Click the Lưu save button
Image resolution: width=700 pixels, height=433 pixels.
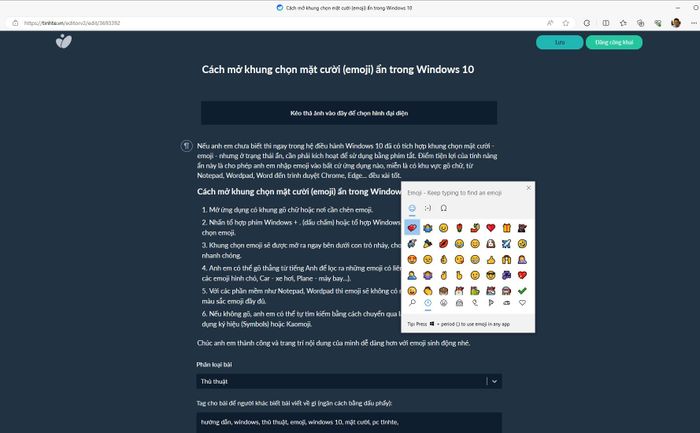(559, 42)
